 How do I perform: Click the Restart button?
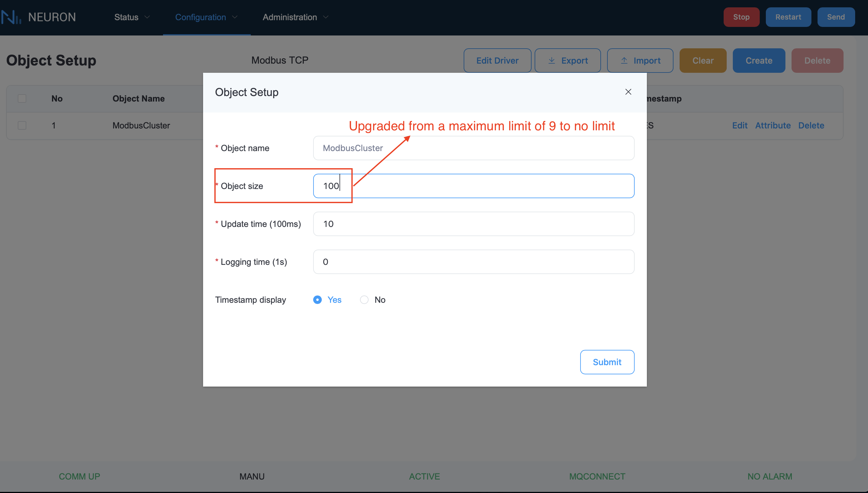[x=788, y=17]
